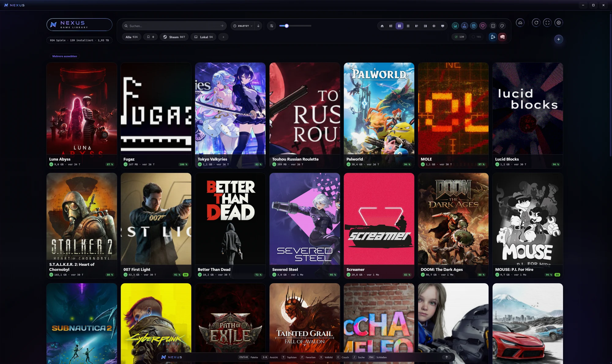
Task: Open couch mode monitor icon
Action: click(442, 26)
